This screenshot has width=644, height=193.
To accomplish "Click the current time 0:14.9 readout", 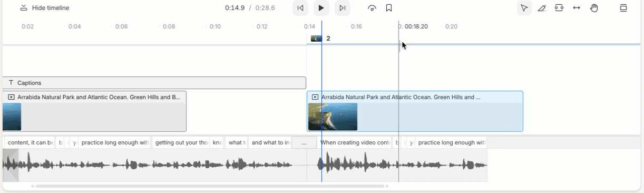I will 235,8.
